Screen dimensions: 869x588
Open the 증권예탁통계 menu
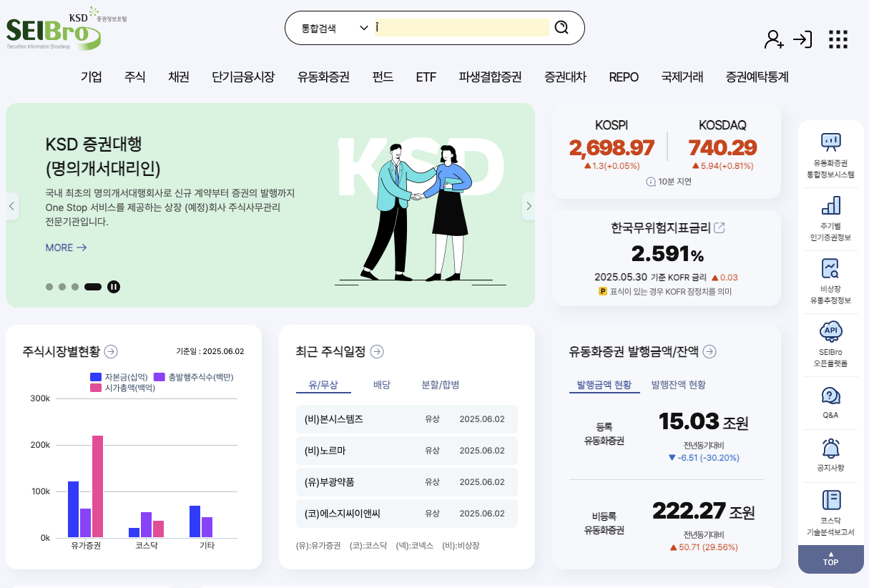tap(757, 77)
